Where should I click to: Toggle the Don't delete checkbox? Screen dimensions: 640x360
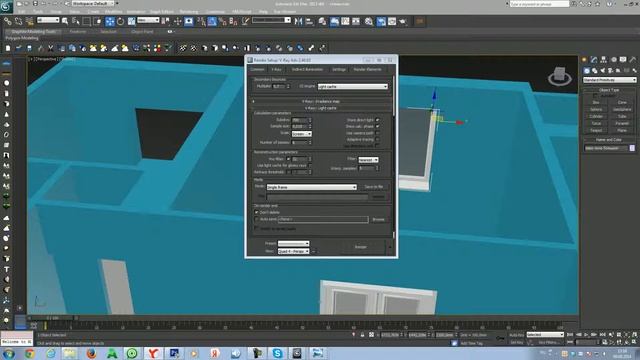coord(256,212)
